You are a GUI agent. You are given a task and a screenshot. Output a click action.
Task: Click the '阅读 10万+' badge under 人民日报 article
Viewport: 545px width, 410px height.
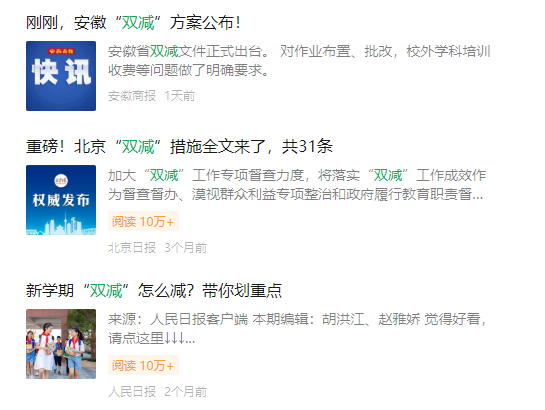[x=143, y=365]
